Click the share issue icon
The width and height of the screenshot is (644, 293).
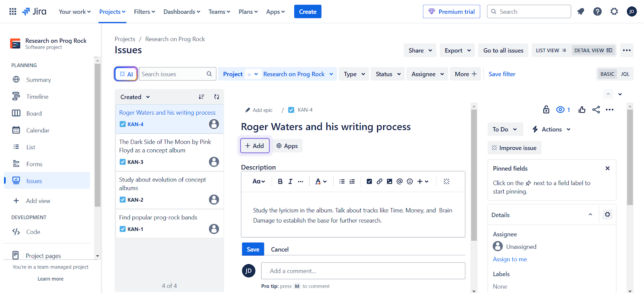(596, 109)
